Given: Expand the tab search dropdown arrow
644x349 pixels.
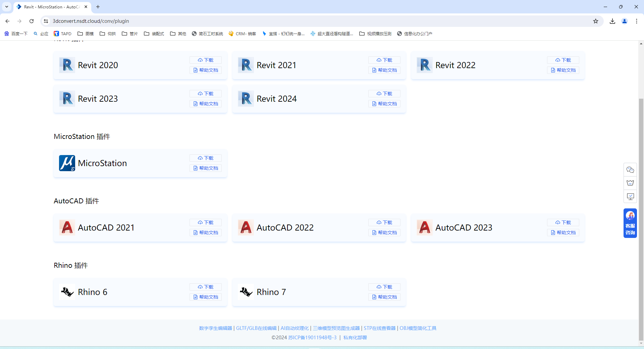Looking at the screenshot, I should (x=7, y=7).
